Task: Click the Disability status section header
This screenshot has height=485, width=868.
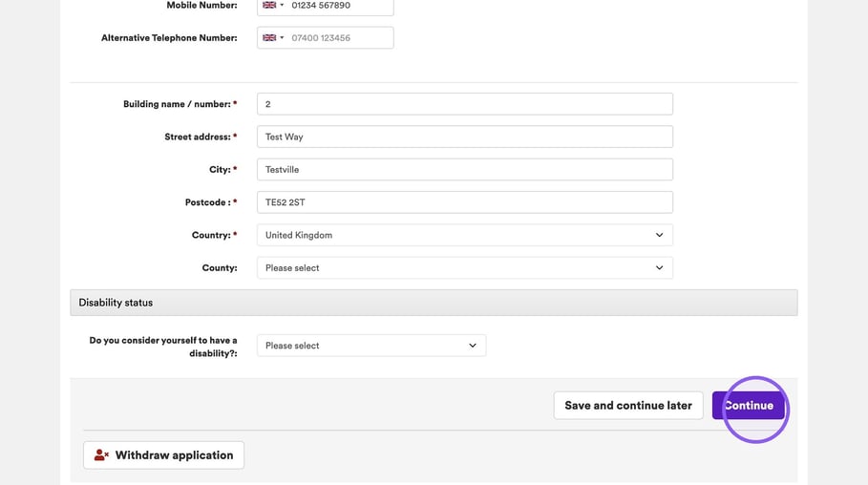Action: coord(434,303)
